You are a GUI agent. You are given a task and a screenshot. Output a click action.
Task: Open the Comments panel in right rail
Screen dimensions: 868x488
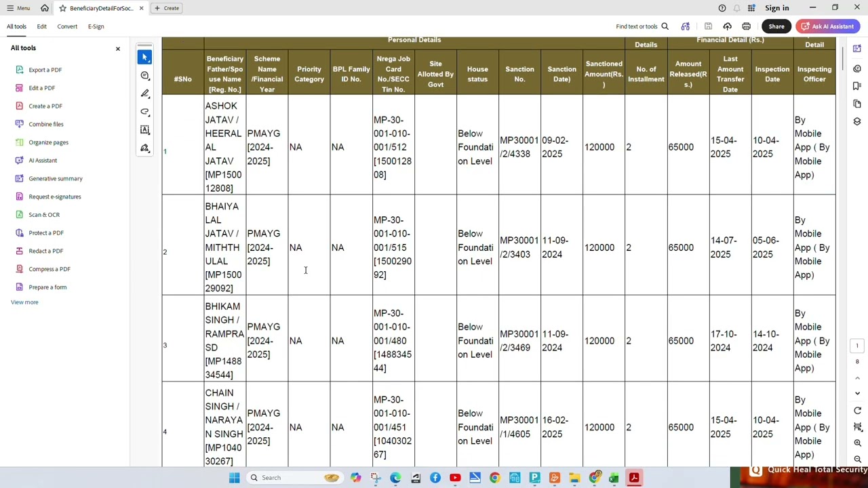tap(857, 68)
